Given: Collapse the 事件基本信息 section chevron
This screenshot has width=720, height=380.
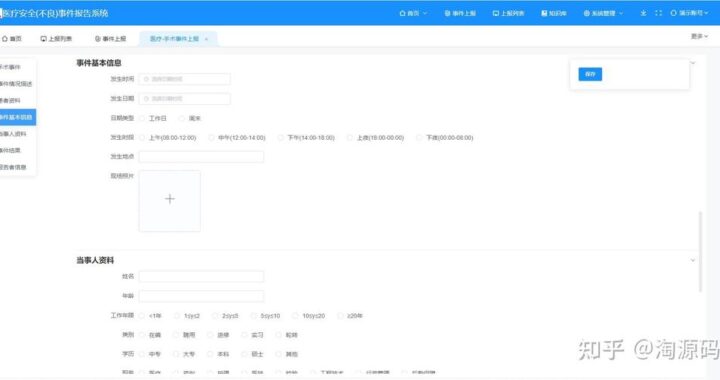Looking at the screenshot, I should point(693,63).
